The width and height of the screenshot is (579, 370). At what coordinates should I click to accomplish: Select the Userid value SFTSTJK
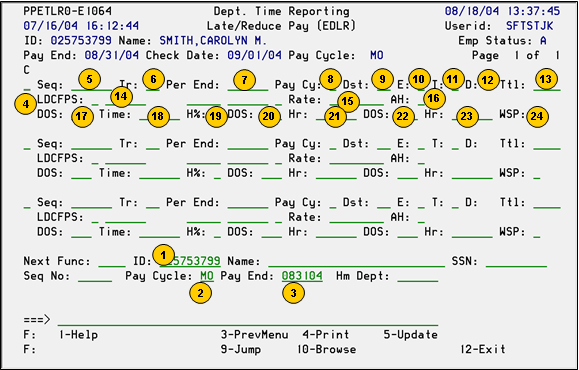coord(530,26)
